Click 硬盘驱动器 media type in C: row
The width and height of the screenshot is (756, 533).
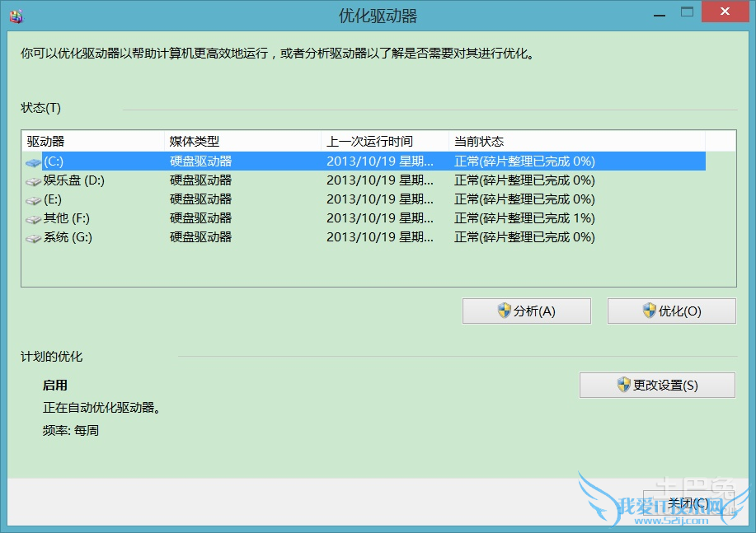click(x=200, y=161)
